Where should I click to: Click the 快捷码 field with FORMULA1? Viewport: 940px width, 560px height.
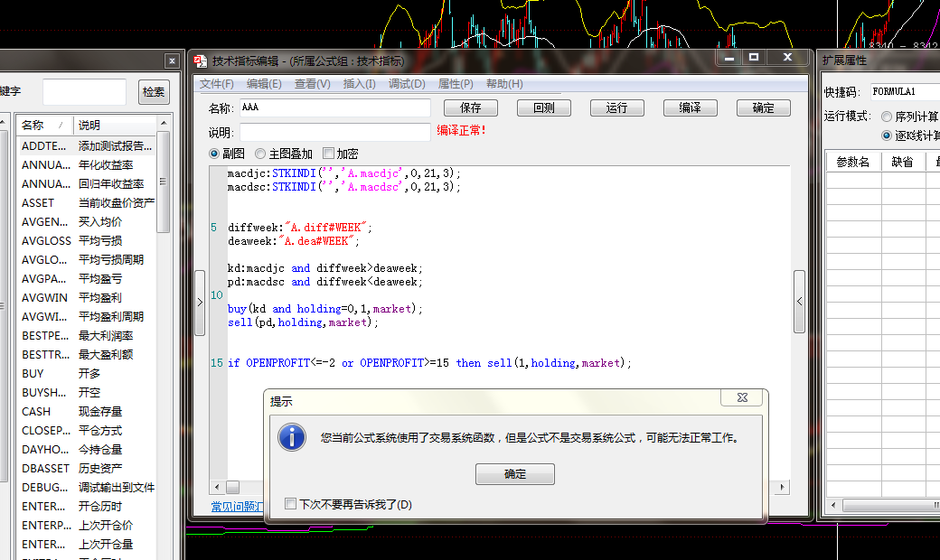point(905,91)
